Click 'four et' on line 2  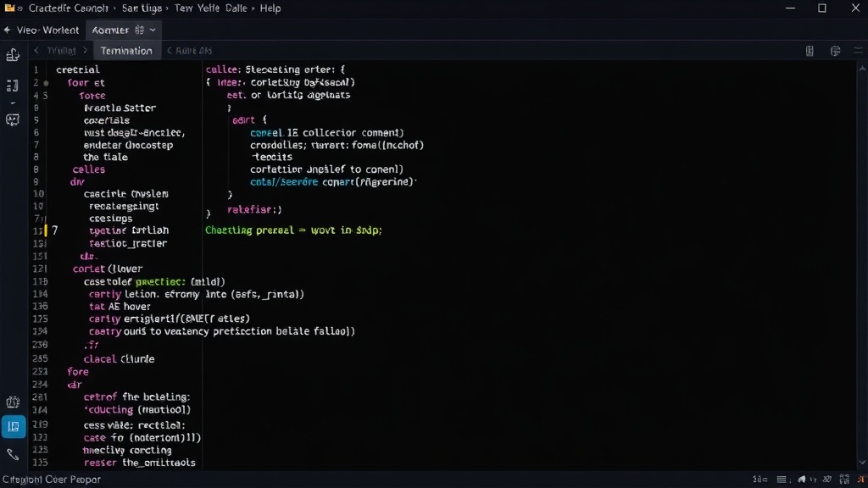tap(86, 82)
